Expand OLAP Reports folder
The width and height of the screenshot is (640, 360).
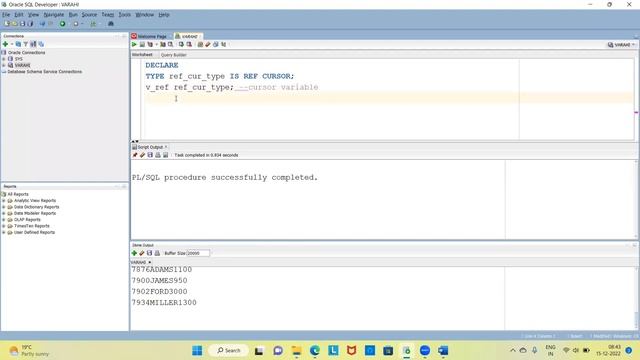pyautogui.click(x=4, y=220)
